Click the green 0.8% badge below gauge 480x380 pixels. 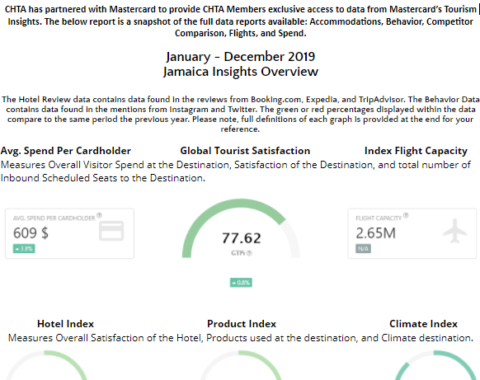(241, 283)
